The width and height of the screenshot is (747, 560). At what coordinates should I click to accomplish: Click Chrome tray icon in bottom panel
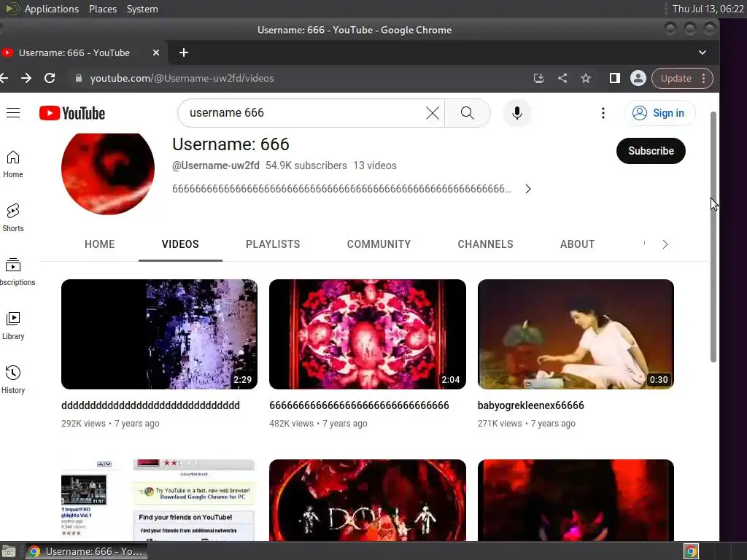(x=691, y=551)
